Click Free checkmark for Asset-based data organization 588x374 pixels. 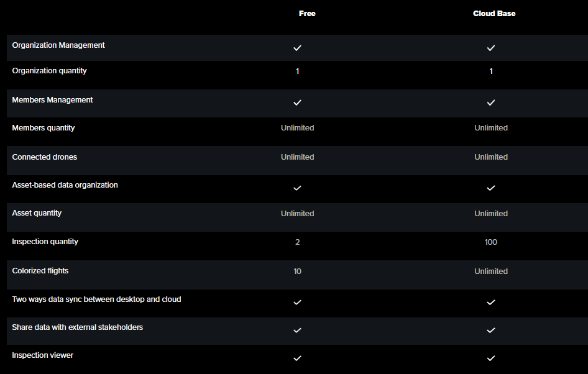[297, 188]
